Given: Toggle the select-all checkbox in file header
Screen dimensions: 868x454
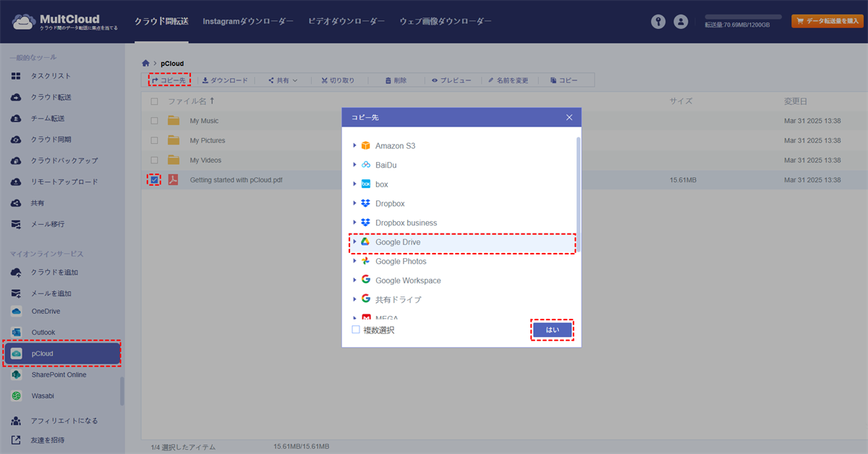Looking at the screenshot, I should (x=154, y=101).
